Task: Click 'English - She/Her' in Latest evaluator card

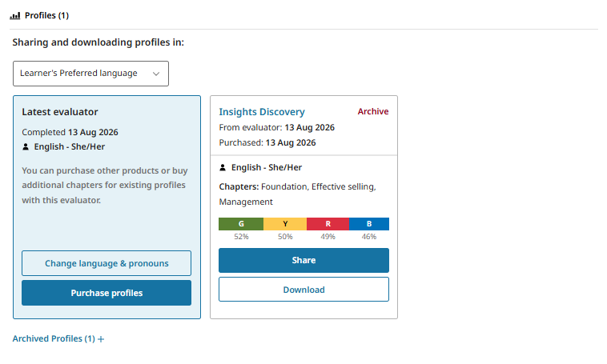Action: point(70,147)
